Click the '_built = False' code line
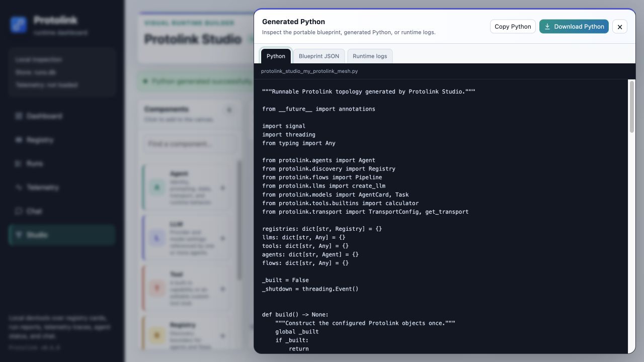This screenshot has width=644, height=362. tap(285, 280)
